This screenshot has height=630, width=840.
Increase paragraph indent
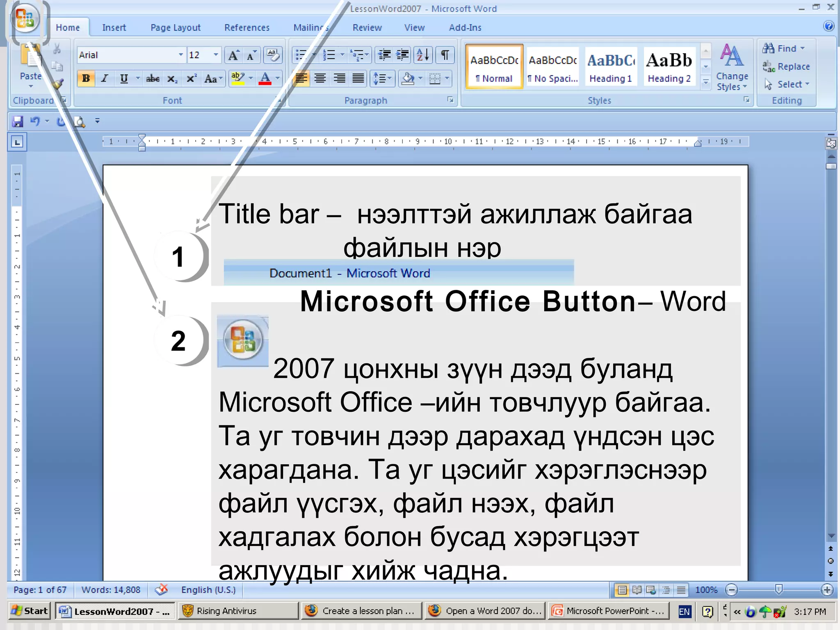pyautogui.click(x=402, y=55)
